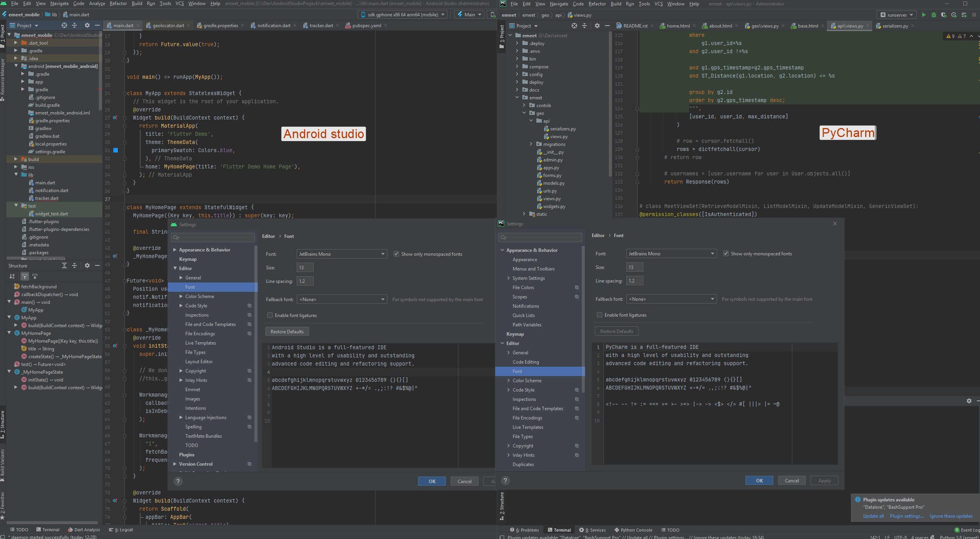Run with profiler in PyCharm toolbar
This screenshot has width=980, height=539.
954,15
